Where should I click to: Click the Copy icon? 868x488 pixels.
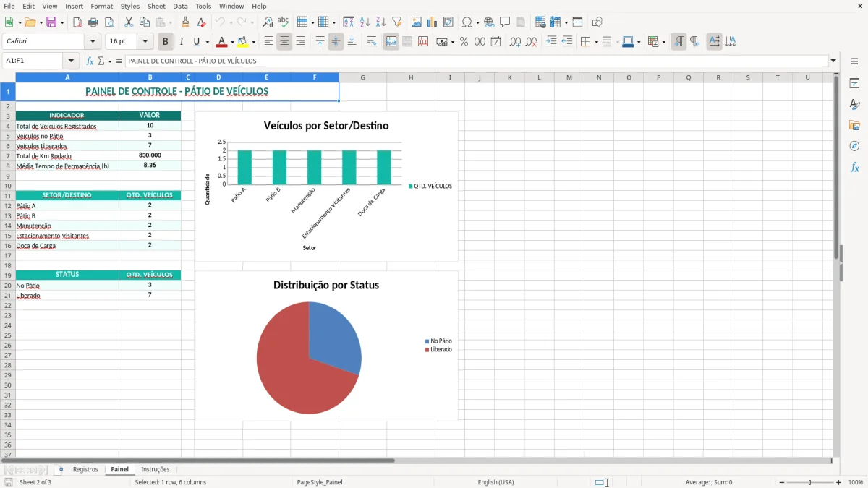point(145,22)
